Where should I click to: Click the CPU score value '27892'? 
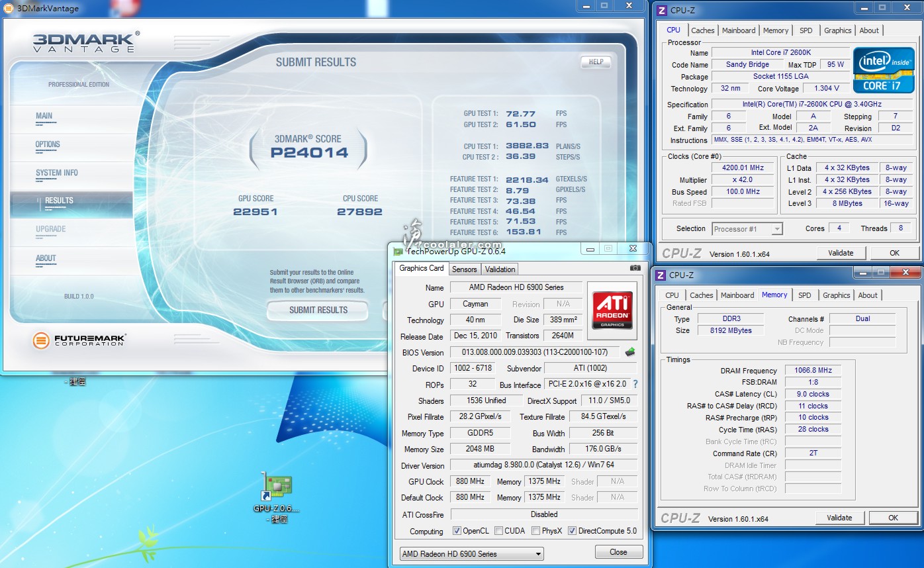359,212
